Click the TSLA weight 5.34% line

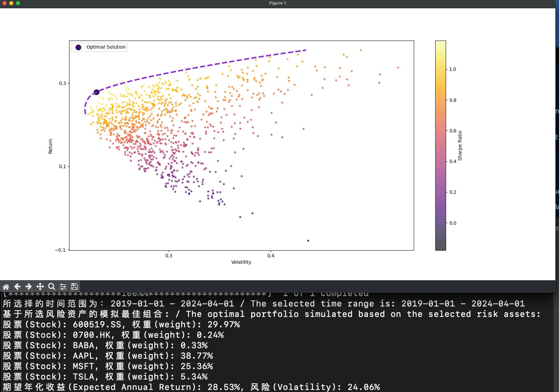pos(105,377)
